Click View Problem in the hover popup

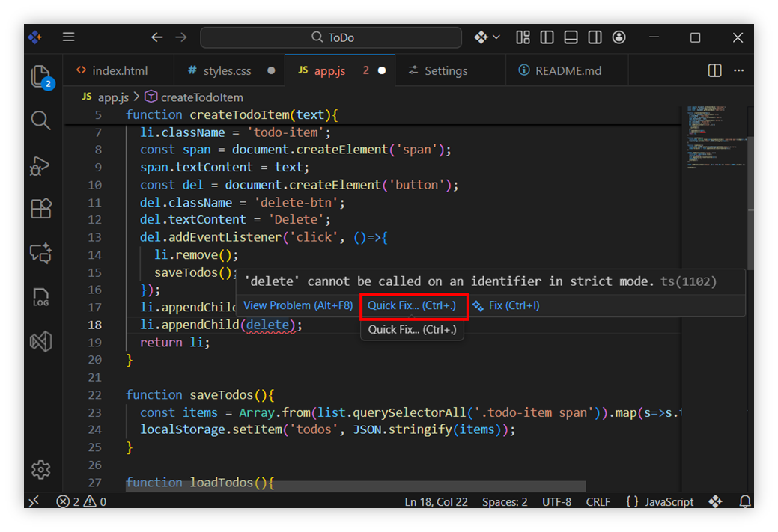click(x=298, y=305)
